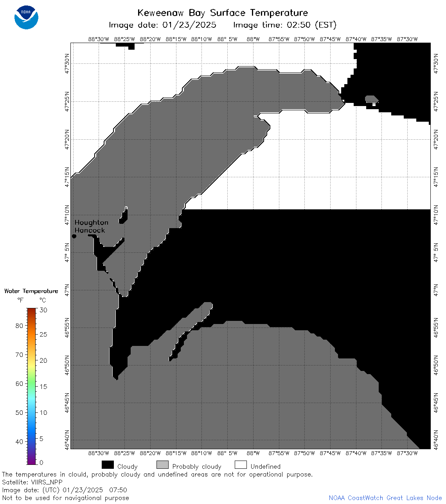Click the 'Satellite: VIIRS_NPP' line
The height and width of the screenshot is (504, 446).
pyautogui.click(x=32, y=482)
